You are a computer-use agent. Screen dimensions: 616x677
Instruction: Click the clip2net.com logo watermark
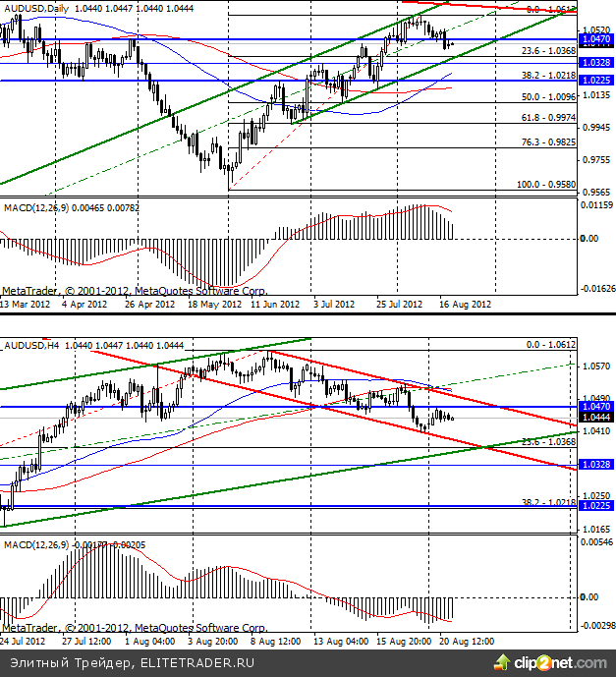point(558,662)
